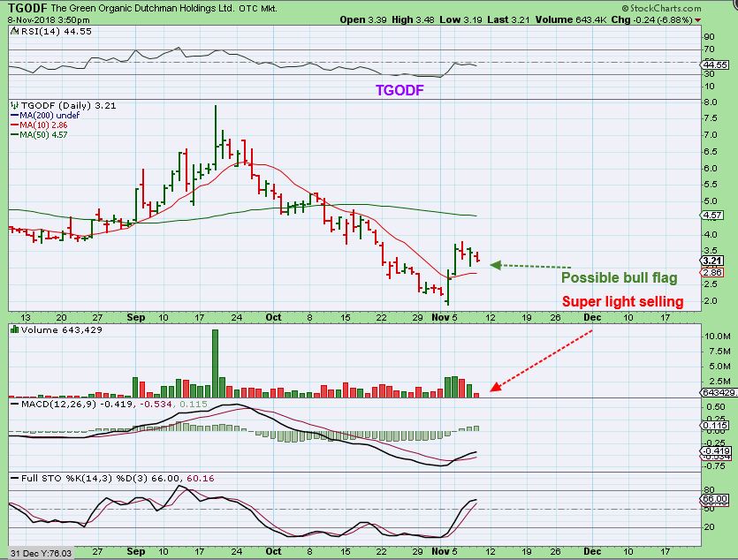The width and height of the screenshot is (738, 560).
Task: Click the High 3.48 value
Action: coord(413,19)
